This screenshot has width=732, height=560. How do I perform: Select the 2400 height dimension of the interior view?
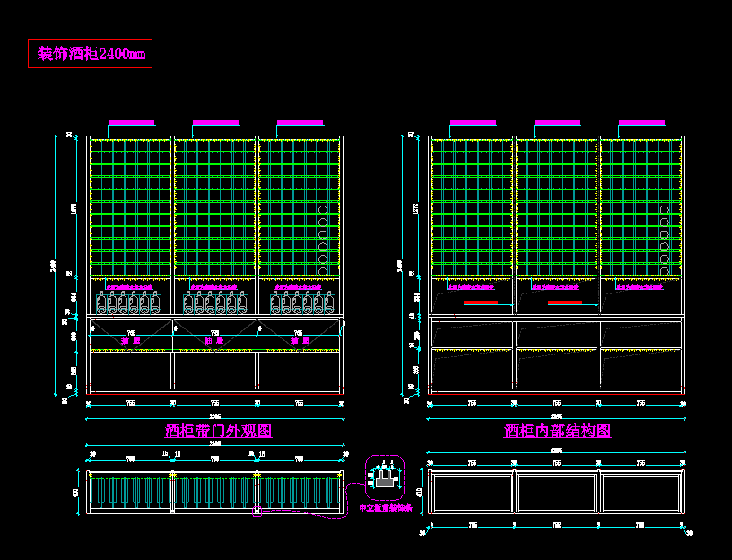pyautogui.click(x=399, y=266)
